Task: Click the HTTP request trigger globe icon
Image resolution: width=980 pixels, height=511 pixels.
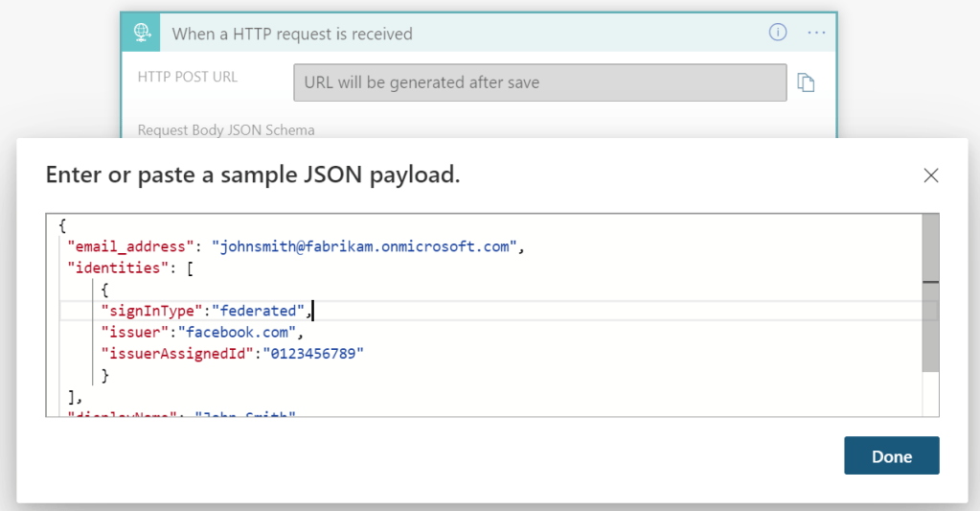Action: click(143, 34)
